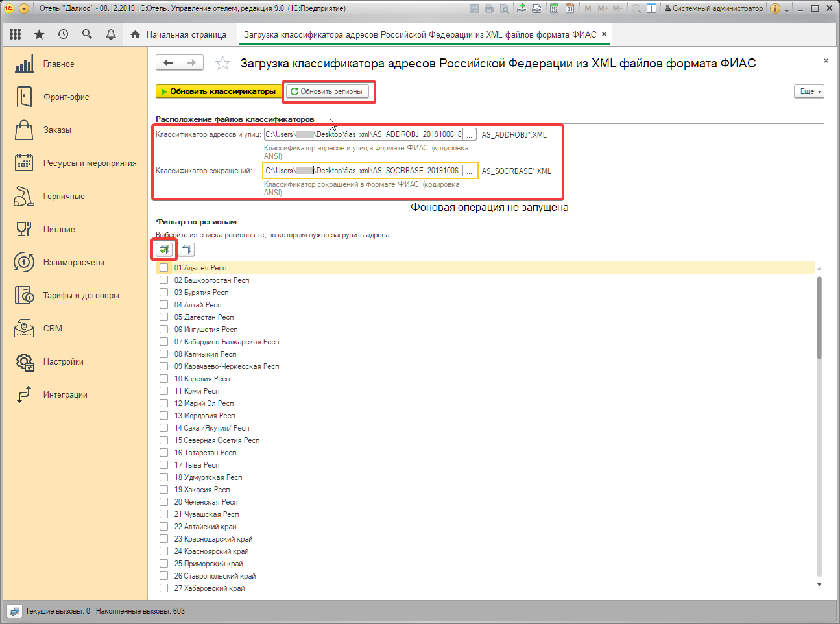
Task: Tick the checkbox for 02 Башкортостан Респ
Action: 164,280
